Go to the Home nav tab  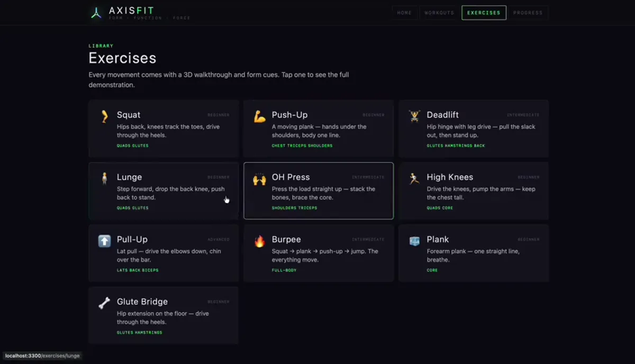tap(404, 13)
